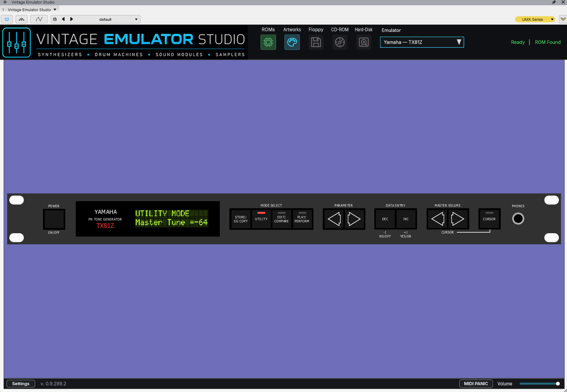Open the ROMs chip icon
The height and width of the screenshot is (392, 567).
[x=268, y=42]
